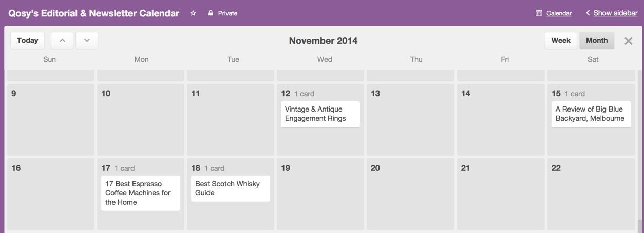Viewport: 644px width, 233px height.
Task: Expand sidebar via the Show sidebar chevron
Action: click(588, 13)
